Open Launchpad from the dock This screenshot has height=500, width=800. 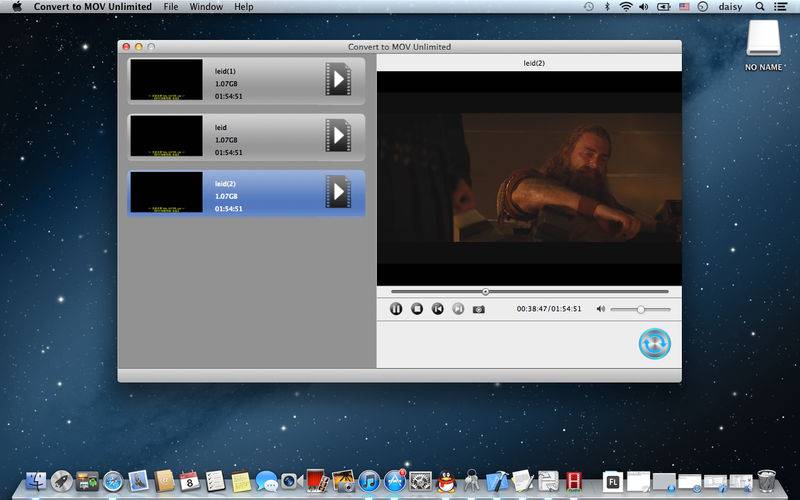pos(61,481)
